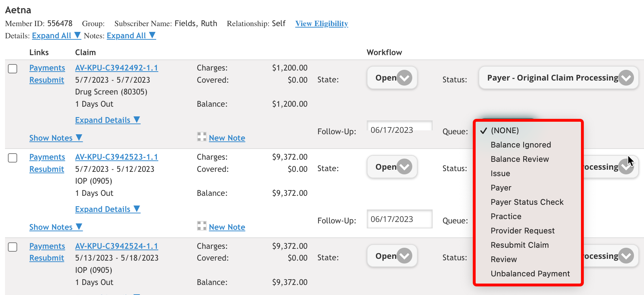Click the Follow-Up date field showing 06/17/2023 for IOP claim
This screenshot has height=295, width=644.
[x=399, y=219]
